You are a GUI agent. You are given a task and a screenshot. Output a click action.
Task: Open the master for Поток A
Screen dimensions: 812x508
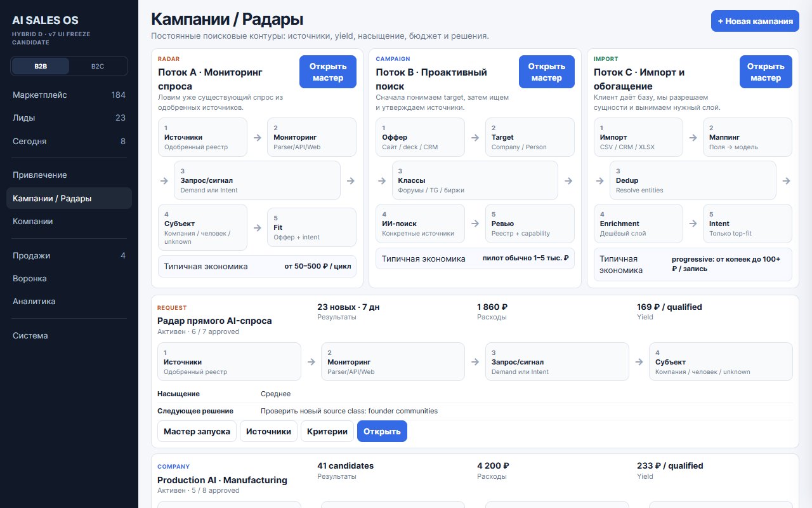[328, 72]
